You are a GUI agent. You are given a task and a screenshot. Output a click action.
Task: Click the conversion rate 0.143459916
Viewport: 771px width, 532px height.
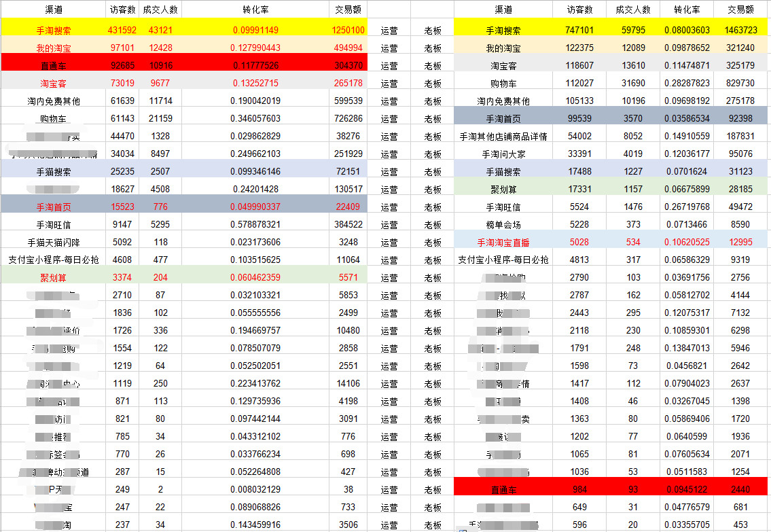pos(255,526)
